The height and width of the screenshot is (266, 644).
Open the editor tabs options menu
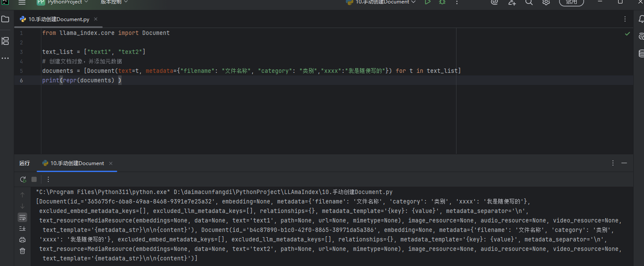tap(625, 19)
